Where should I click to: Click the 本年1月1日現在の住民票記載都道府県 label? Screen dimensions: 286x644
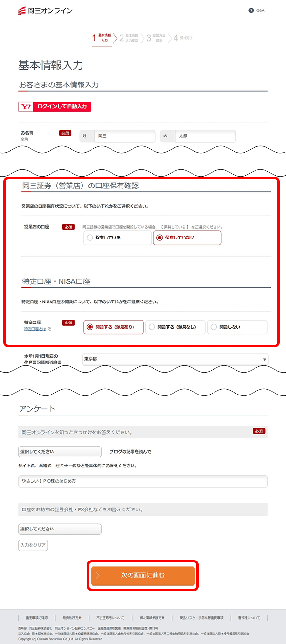click(43, 359)
